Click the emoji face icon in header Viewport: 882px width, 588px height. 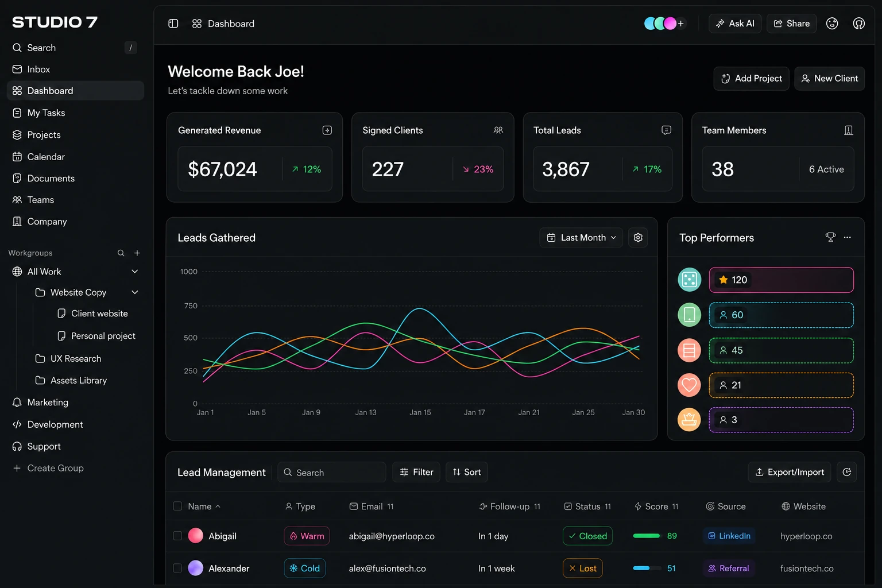832,24
